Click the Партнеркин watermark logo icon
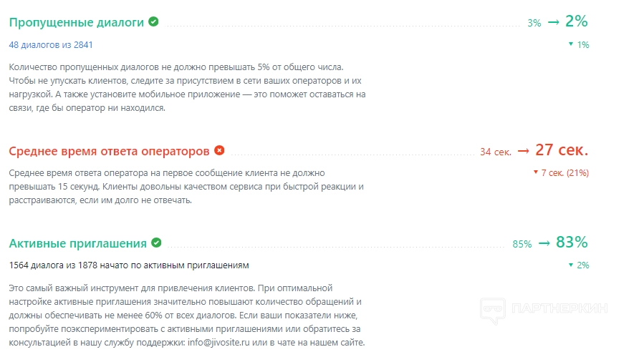The image size is (644, 362). [x=493, y=309]
